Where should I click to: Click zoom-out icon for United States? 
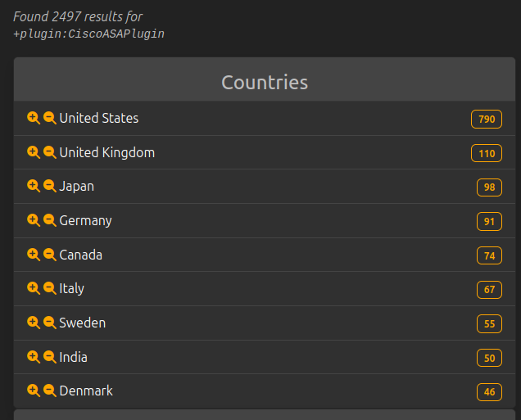pyautogui.click(x=49, y=118)
